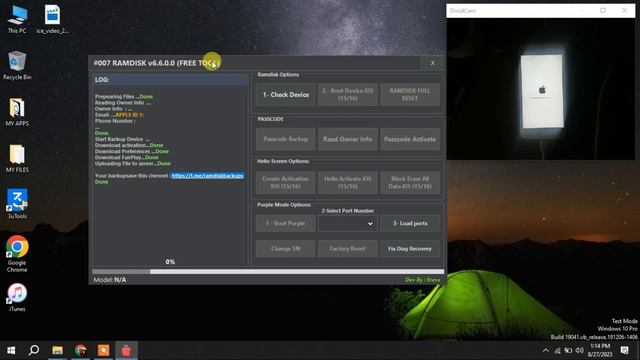Open the Telegram backup channel link

[207, 176]
